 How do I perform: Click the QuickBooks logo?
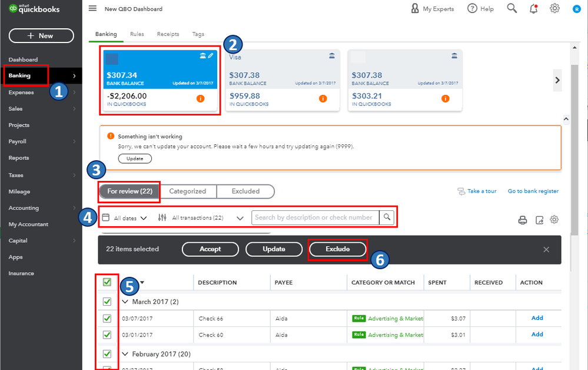tap(34, 9)
